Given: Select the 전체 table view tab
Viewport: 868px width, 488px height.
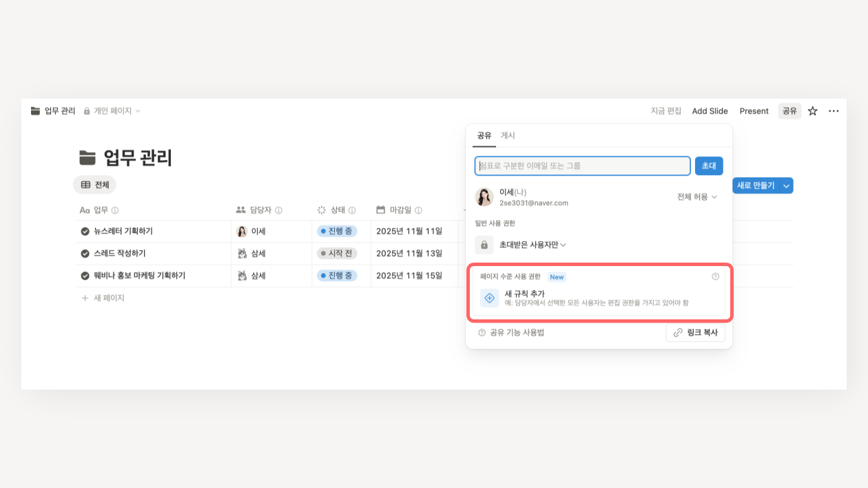Looking at the screenshot, I should pyautogui.click(x=94, y=185).
